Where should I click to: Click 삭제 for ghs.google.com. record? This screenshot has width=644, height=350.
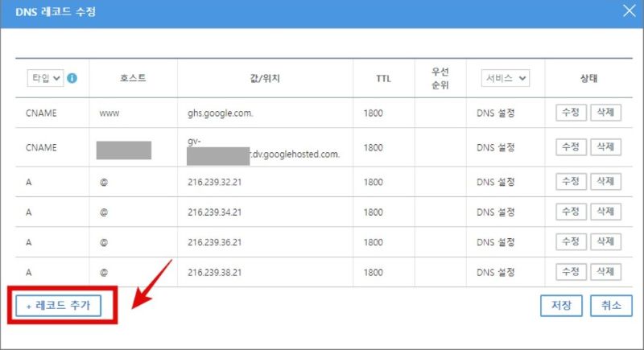605,113
